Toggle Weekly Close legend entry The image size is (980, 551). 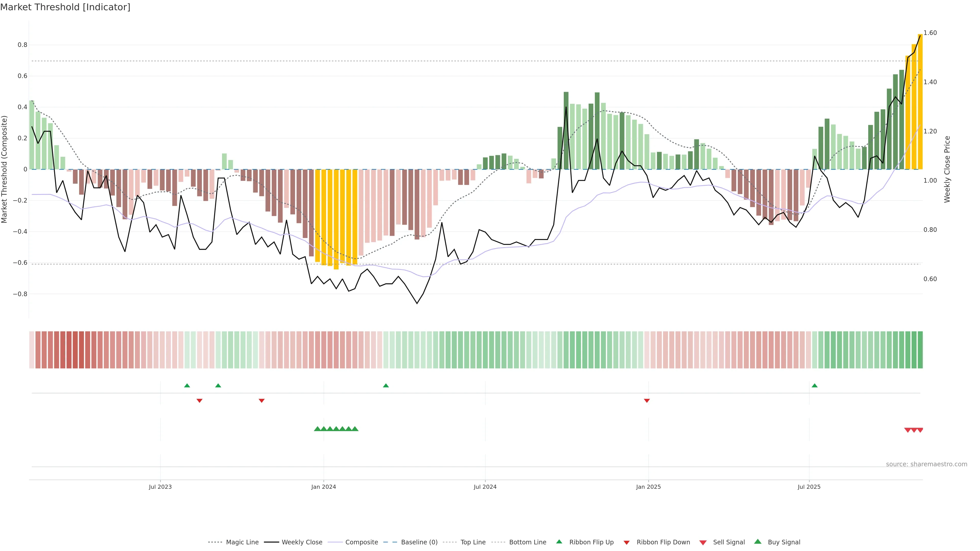302,542
